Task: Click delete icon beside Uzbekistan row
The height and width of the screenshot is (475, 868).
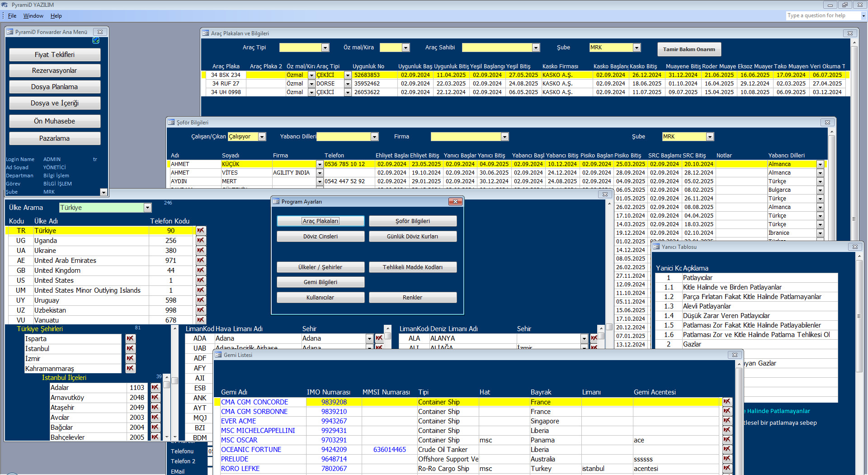Action: pos(201,310)
